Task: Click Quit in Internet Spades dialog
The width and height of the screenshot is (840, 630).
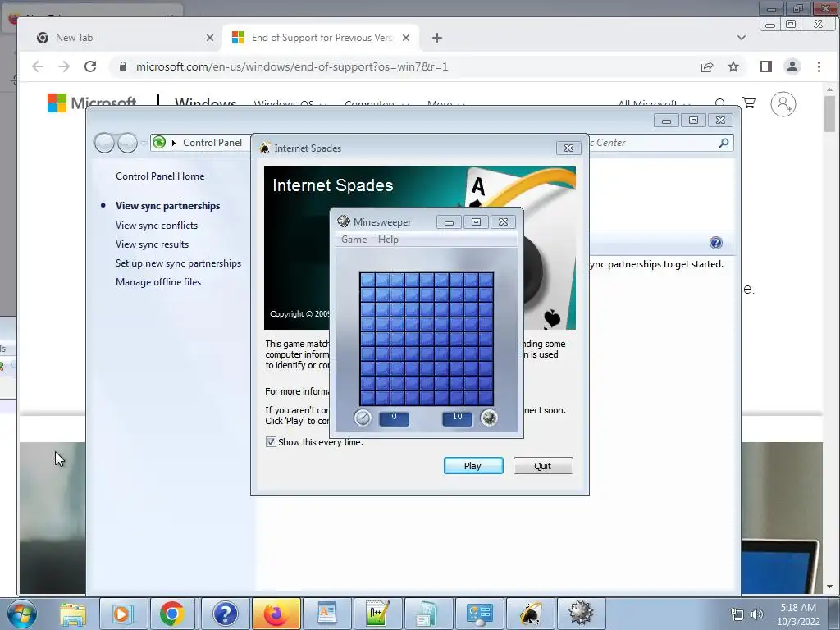Action: [x=543, y=466]
